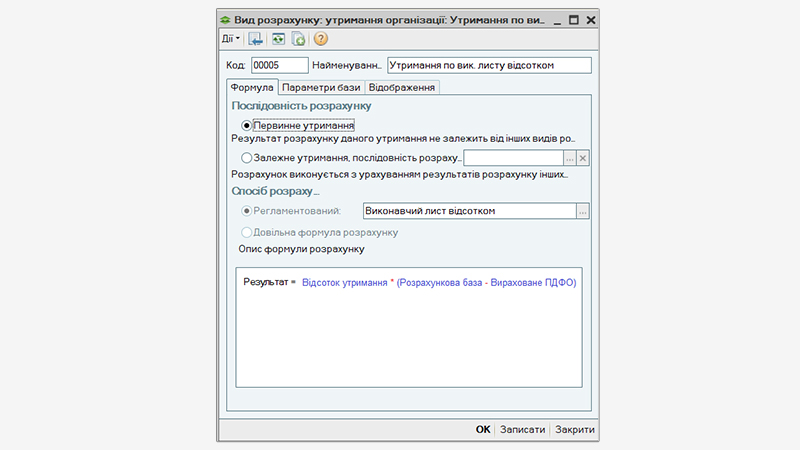Click the green app icon in title bar
Image resolution: width=800 pixels, height=450 pixels.
[224, 19]
